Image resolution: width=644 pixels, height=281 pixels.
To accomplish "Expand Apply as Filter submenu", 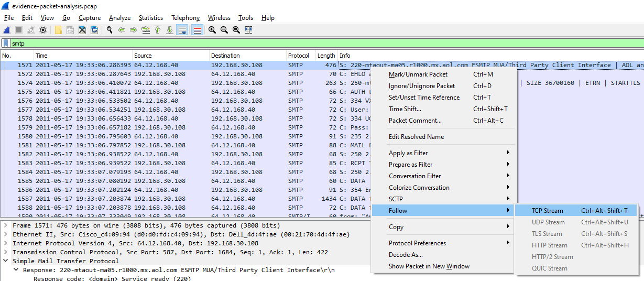I will (443, 153).
